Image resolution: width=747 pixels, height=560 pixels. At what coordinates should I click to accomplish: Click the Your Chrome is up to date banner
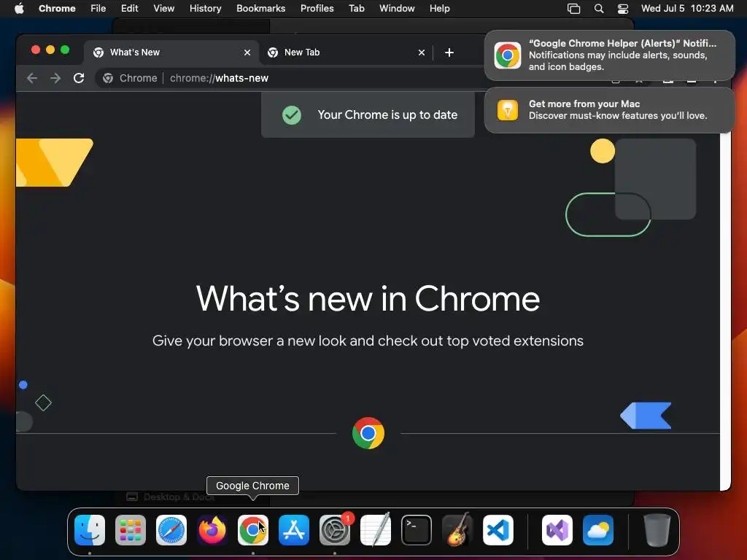(x=368, y=114)
